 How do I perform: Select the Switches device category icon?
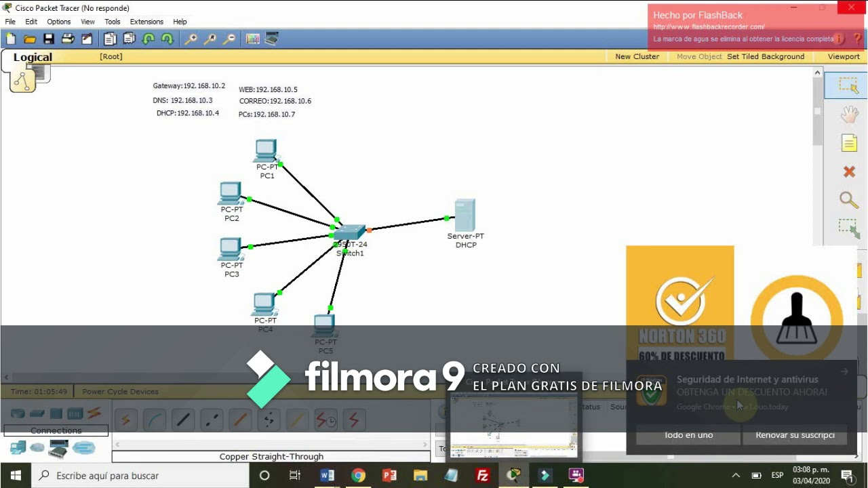click(x=37, y=413)
